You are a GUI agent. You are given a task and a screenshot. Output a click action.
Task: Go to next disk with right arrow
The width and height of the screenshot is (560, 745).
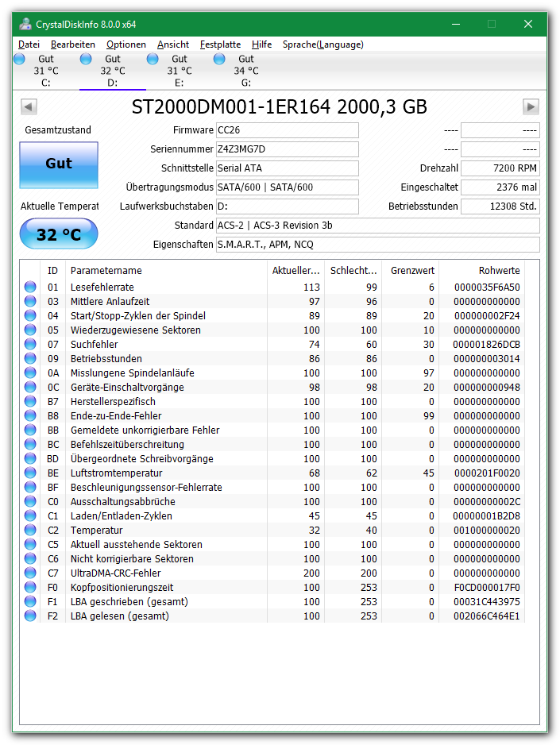tap(531, 106)
